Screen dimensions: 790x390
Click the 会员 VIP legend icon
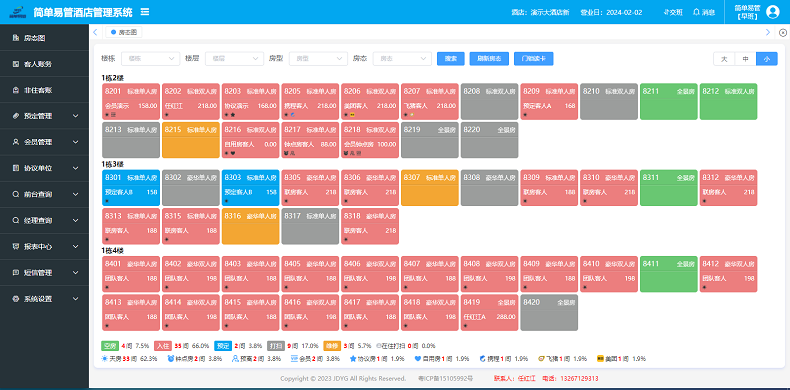[x=294, y=359]
